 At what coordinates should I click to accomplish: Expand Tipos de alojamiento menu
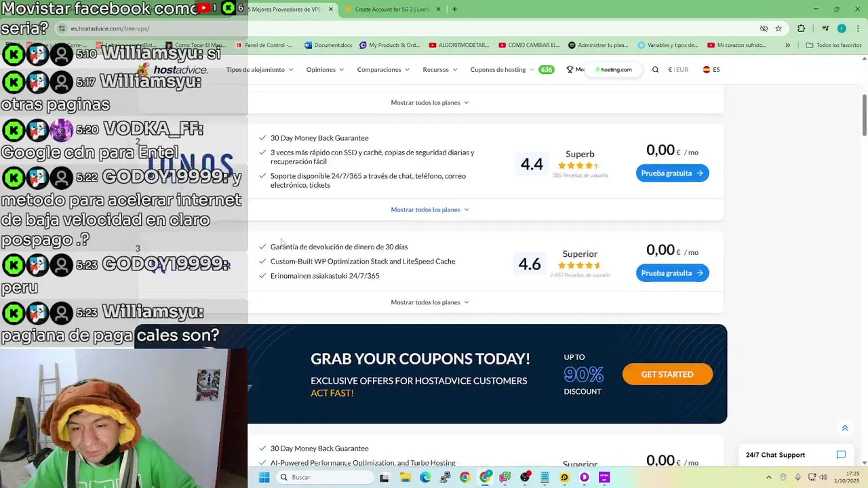pos(260,70)
